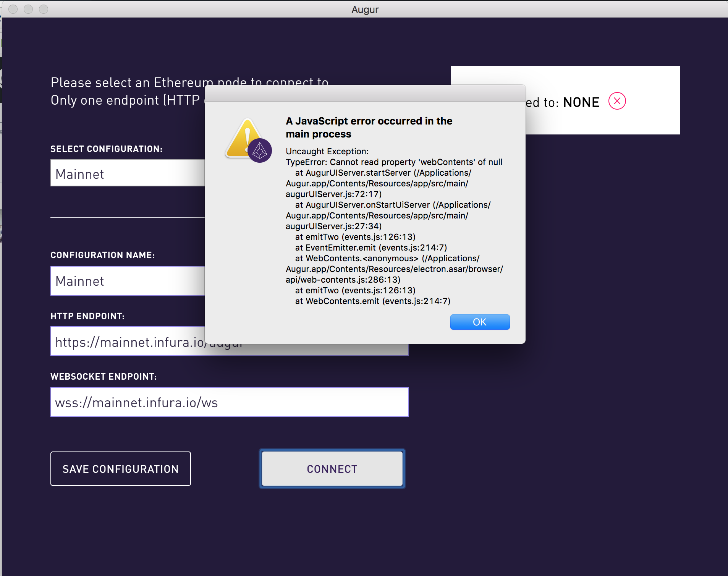The height and width of the screenshot is (576, 728).
Task: Click the Augur logo badge on the warning icon
Action: click(261, 151)
